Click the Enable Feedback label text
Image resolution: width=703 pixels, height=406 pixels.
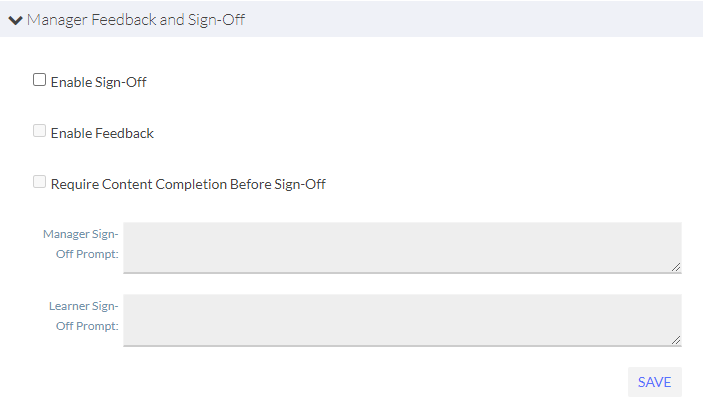tap(102, 133)
